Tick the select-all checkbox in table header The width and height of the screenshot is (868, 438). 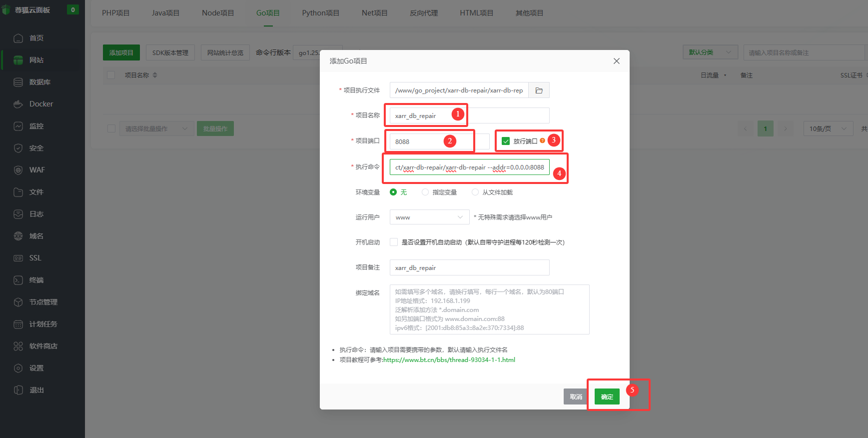coord(111,75)
